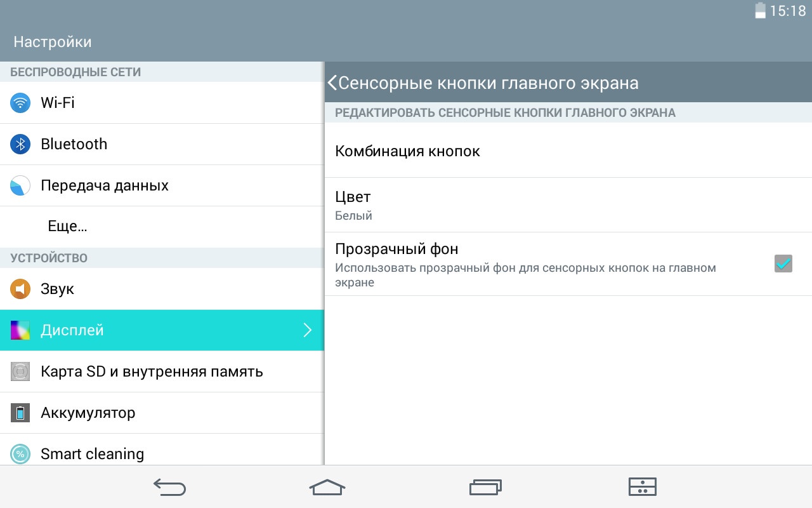The image size is (812, 508).
Task: Tap the Настройки title in top bar
Action: (53, 42)
